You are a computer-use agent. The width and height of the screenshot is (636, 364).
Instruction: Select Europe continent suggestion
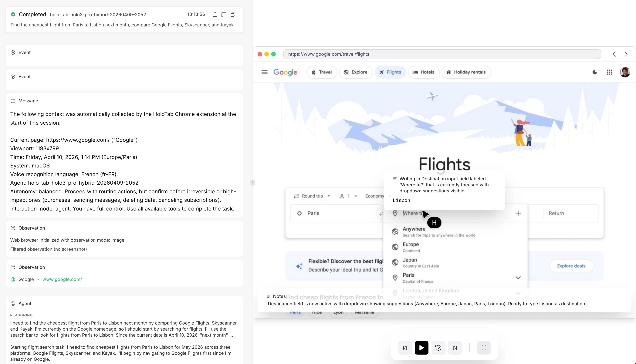[455, 247]
